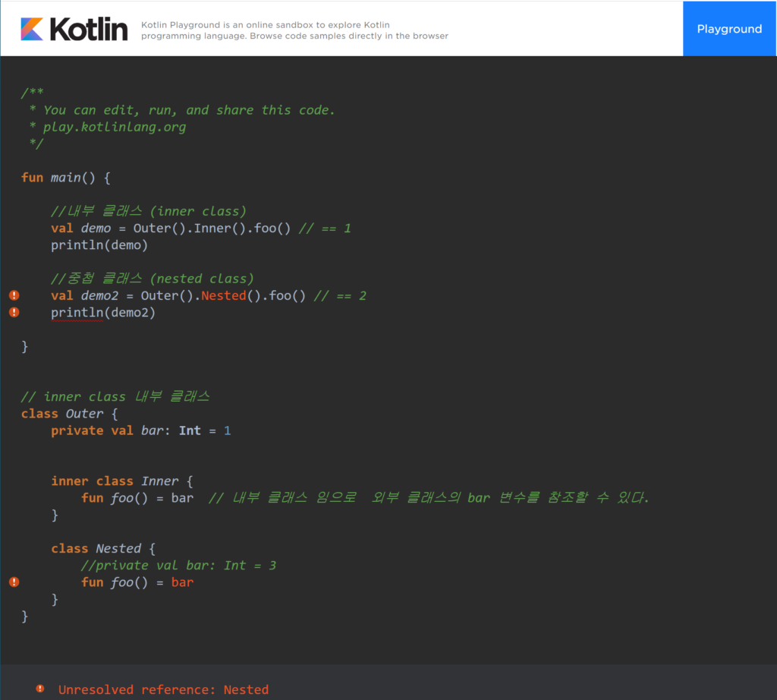Click error icon beside Nested fun foo line
This screenshot has height=700, width=777.
tap(14, 582)
